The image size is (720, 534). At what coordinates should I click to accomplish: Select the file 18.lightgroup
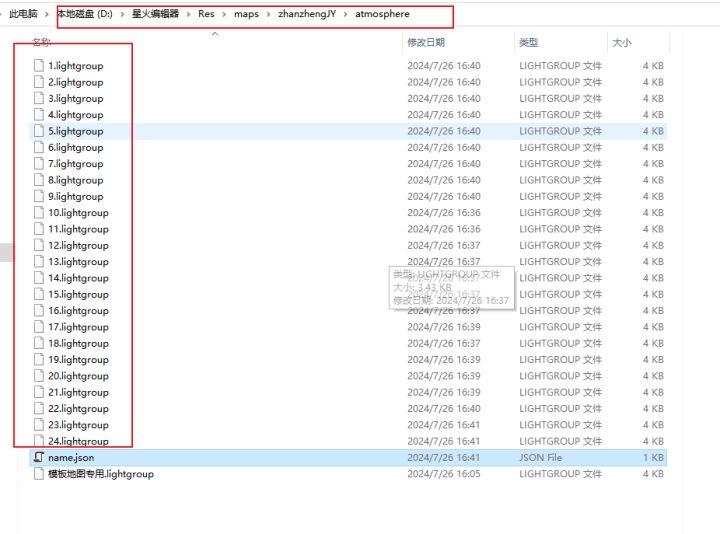pyautogui.click(x=79, y=343)
